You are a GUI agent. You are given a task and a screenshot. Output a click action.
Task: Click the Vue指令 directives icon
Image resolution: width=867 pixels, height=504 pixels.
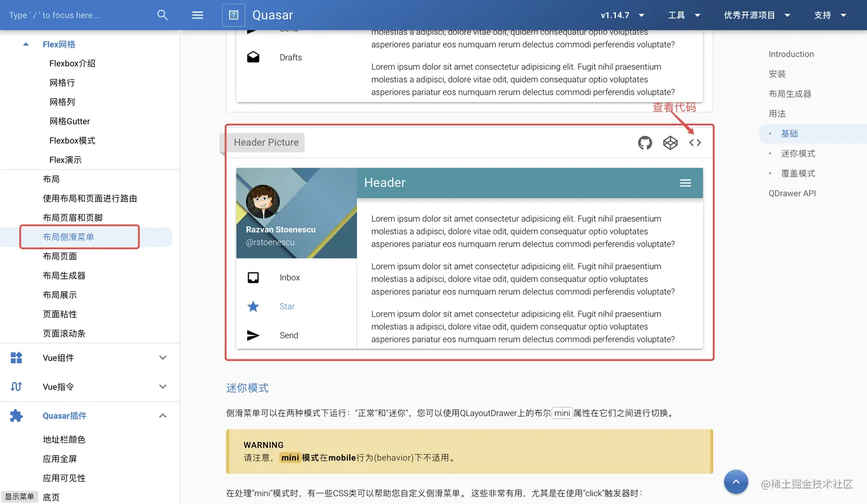(x=16, y=386)
